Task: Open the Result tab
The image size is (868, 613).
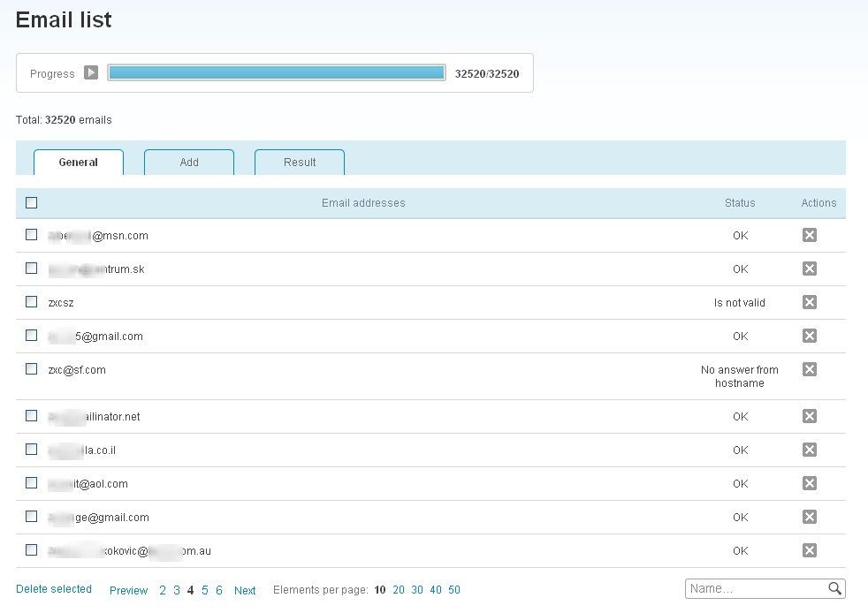Action: [x=300, y=163]
